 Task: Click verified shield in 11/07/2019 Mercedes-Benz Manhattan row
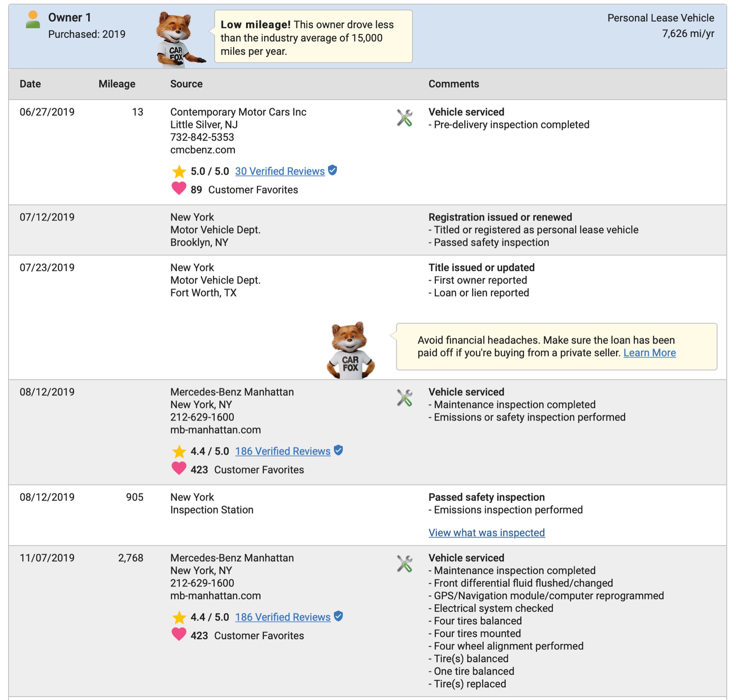[x=338, y=616]
